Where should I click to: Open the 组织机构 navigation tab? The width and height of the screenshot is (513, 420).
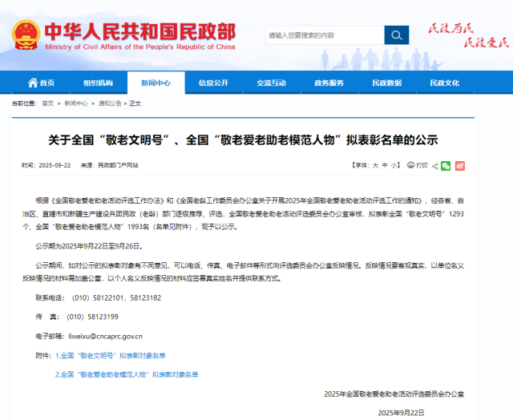[98, 83]
